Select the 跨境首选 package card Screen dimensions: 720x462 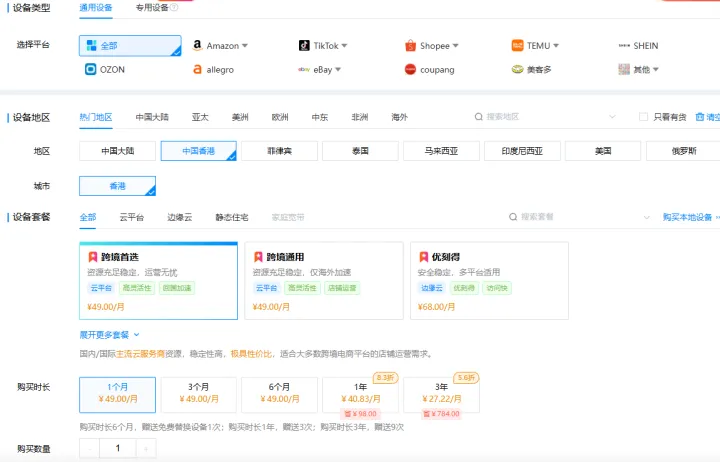[158, 281]
